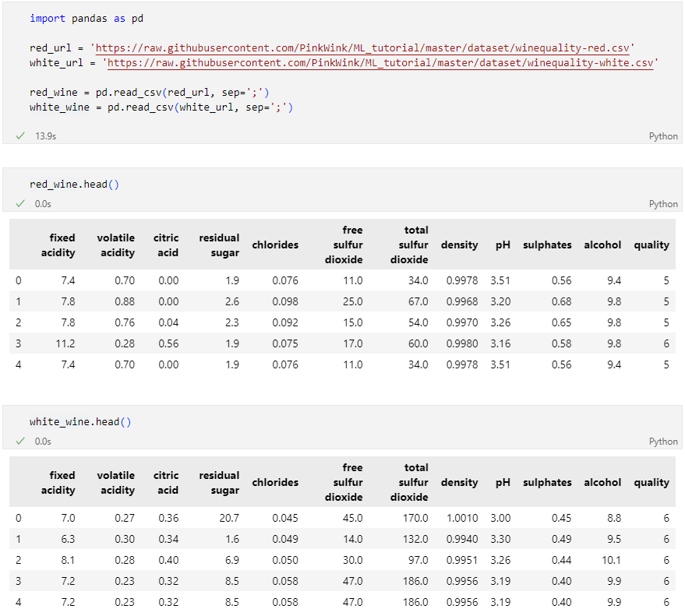Click the white wine free sulfur dioxide value 14.0
This screenshot has height=616, width=685.
(353, 539)
